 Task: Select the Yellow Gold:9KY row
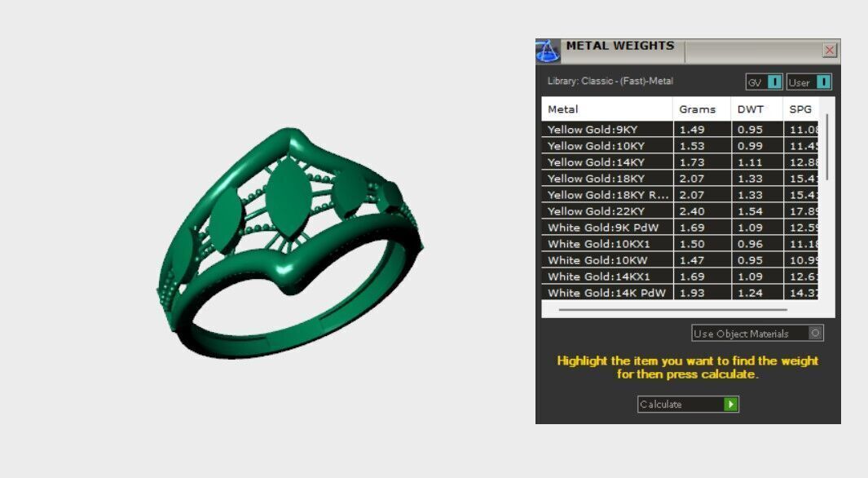click(x=679, y=130)
